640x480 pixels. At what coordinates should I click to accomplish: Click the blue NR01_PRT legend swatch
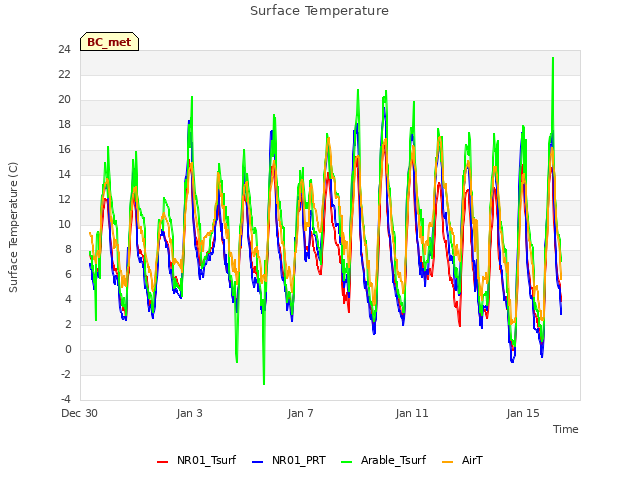click(258, 462)
